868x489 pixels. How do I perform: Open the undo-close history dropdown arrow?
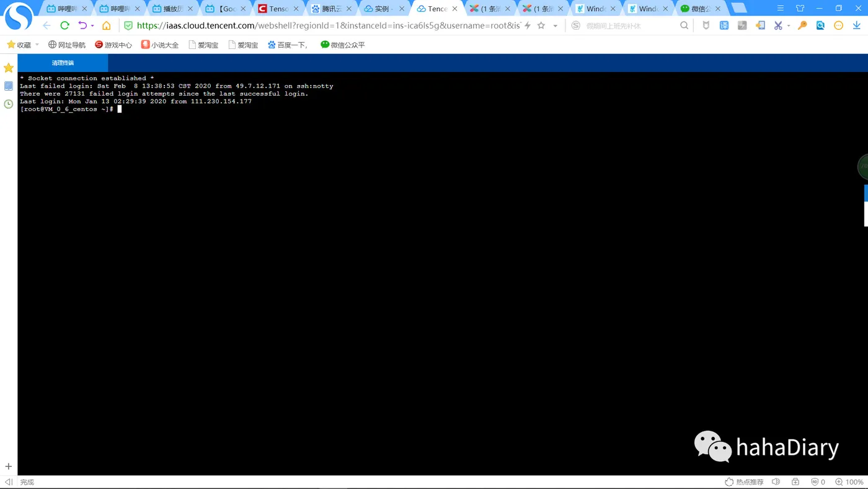pyautogui.click(x=92, y=26)
